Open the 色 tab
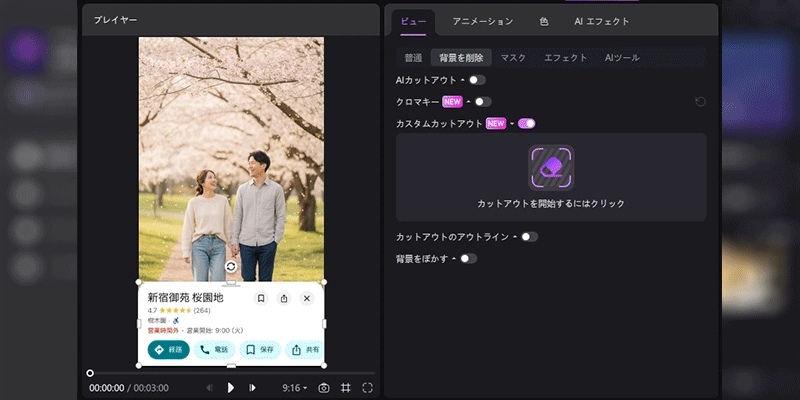800x400 pixels. tap(544, 21)
